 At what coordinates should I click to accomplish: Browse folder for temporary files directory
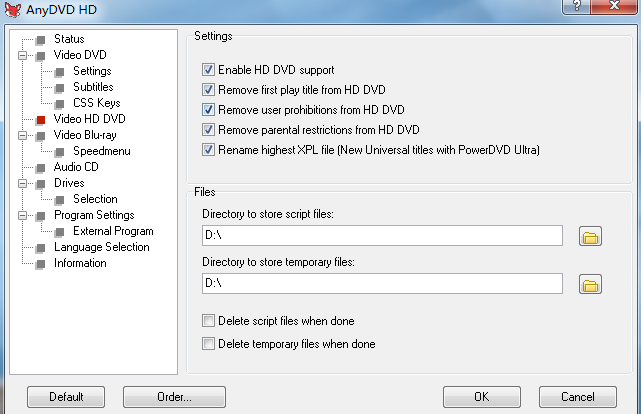pos(590,284)
